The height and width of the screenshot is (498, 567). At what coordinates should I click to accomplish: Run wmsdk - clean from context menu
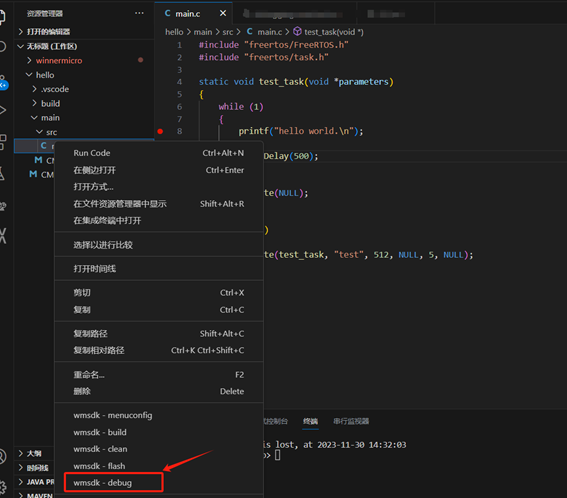click(158, 449)
